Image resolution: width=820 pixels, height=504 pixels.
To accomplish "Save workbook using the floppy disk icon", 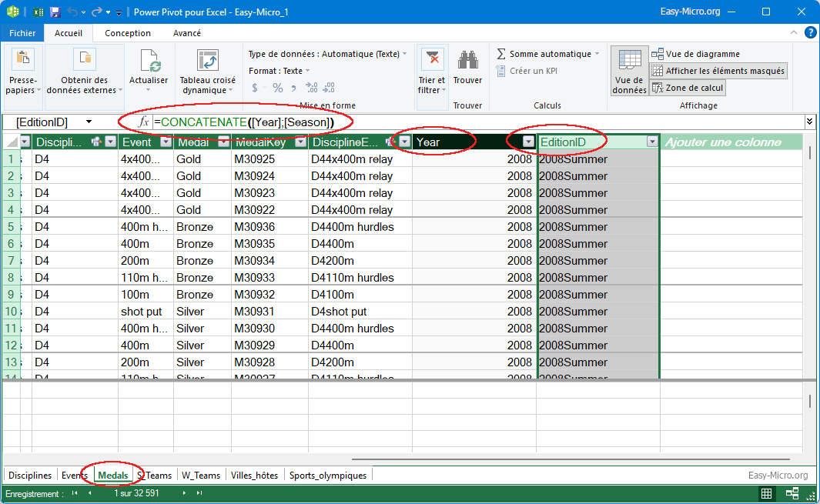I will point(55,12).
